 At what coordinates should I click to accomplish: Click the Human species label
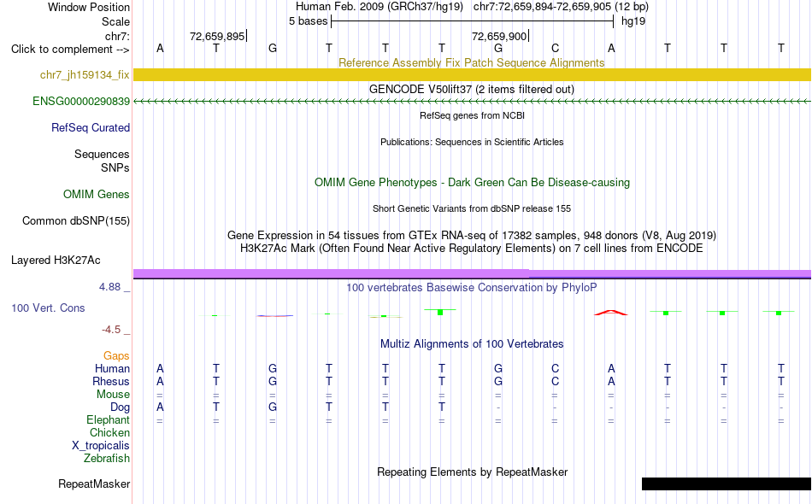point(112,368)
